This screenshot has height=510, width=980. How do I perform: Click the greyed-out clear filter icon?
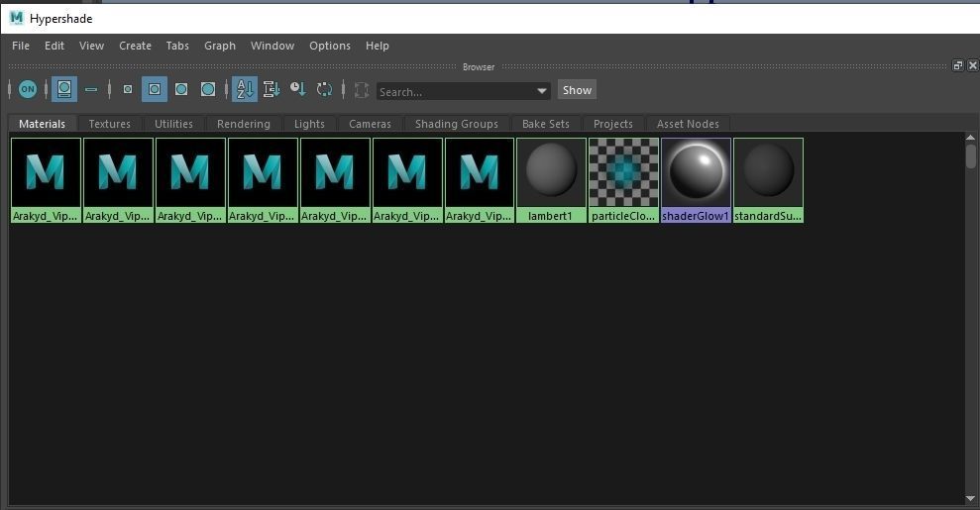[x=362, y=90]
